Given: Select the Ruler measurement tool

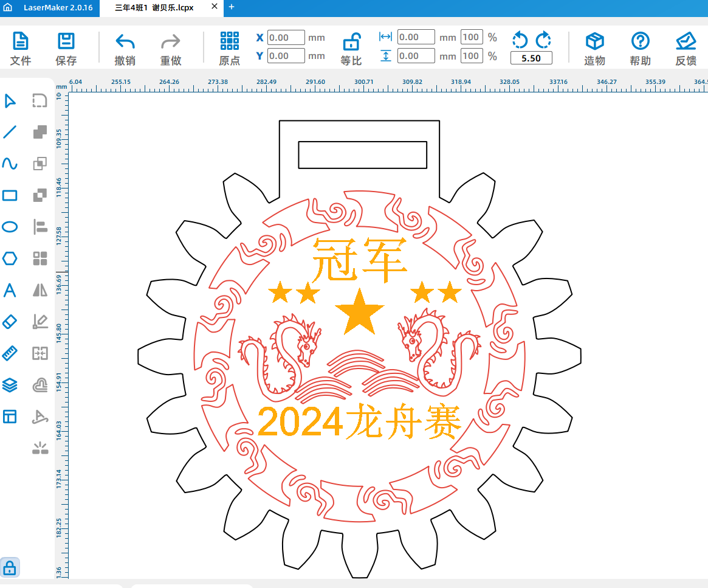Looking at the screenshot, I should pos(10,353).
